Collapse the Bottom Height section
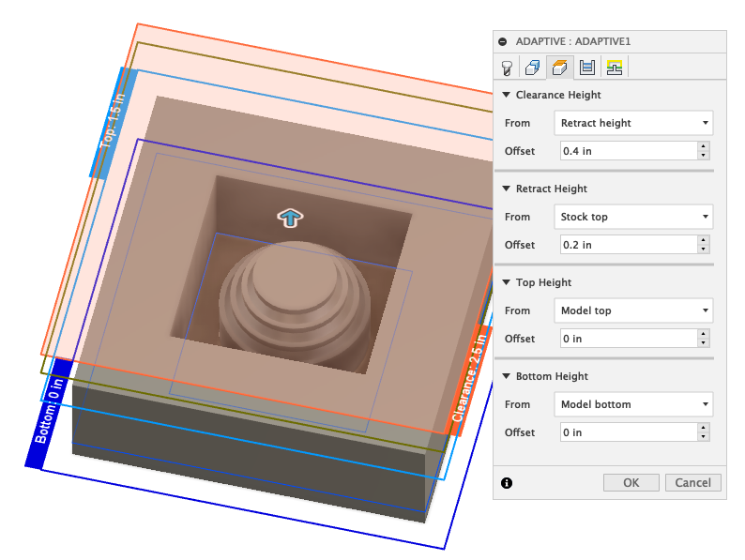745x560 pixels. coord(507,376)
